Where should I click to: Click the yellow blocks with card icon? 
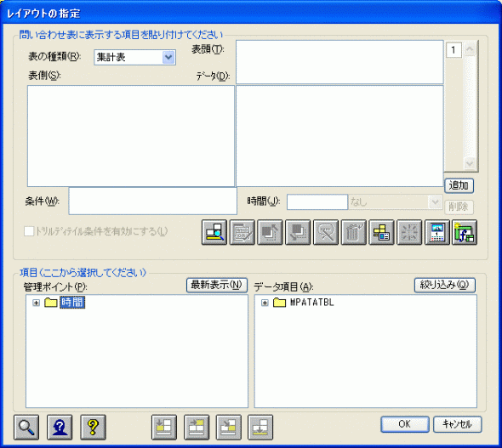pos(381,232)
